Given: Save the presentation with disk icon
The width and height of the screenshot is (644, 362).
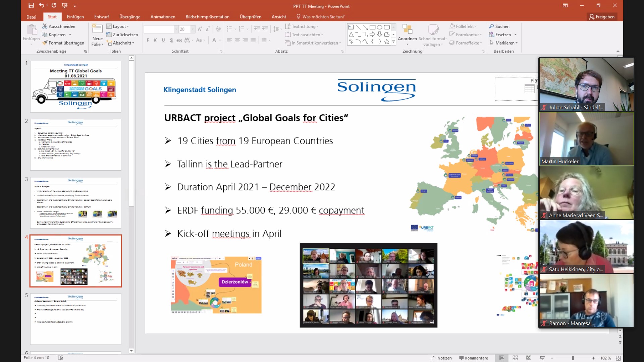Looking at the screenshot, I should pos(31,5).
